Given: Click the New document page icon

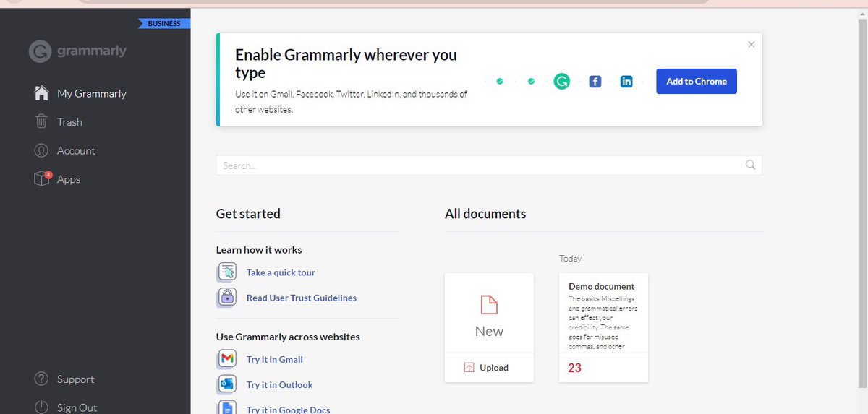Looking at the screenshot, I should (x=489, y=304).
